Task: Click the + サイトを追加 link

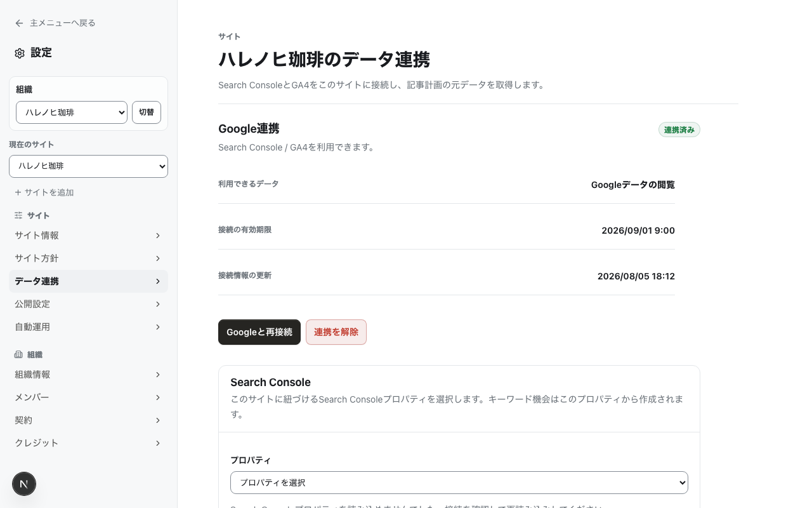Action: coord(44,192)
